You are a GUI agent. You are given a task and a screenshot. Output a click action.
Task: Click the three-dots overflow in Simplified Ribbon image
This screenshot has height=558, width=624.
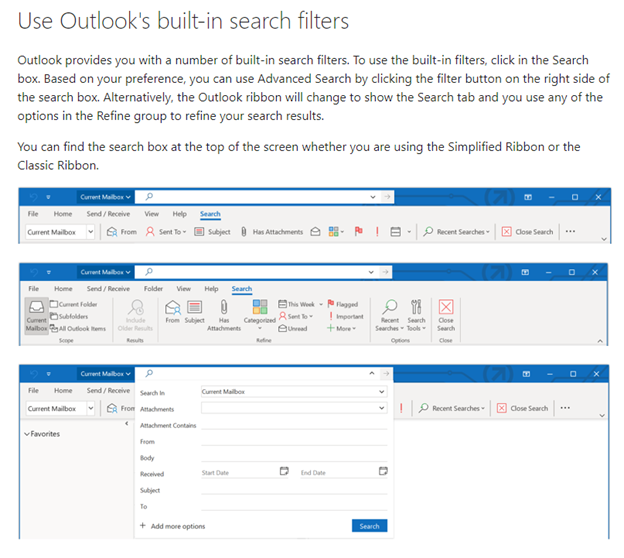[x=570, y=231]
